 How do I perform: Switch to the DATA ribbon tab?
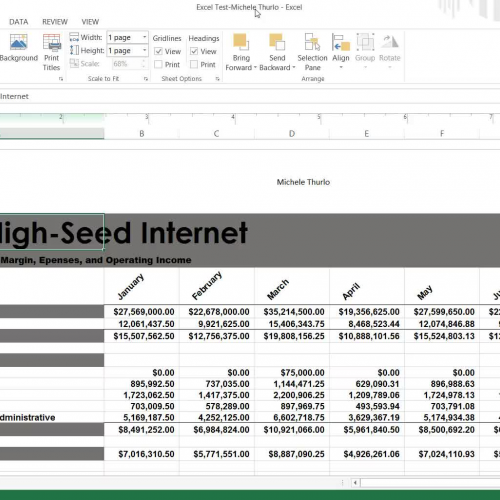[19, 22]
